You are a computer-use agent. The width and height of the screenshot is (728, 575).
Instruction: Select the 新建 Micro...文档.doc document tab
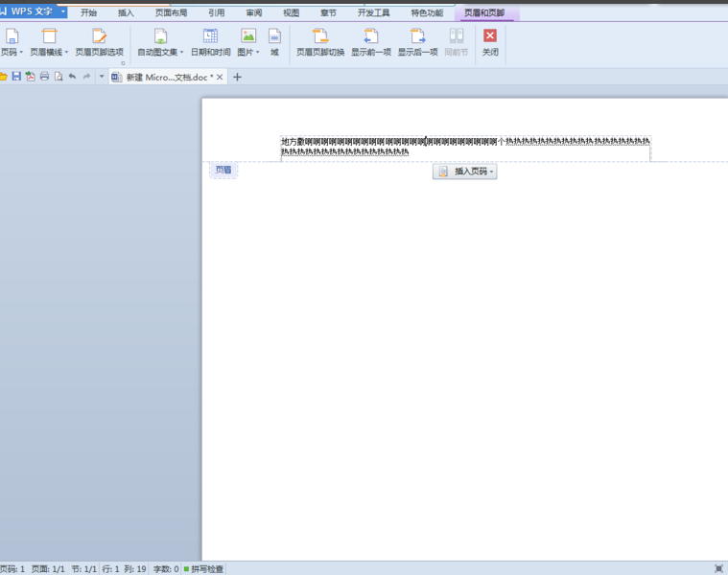[x=167, y=77]
